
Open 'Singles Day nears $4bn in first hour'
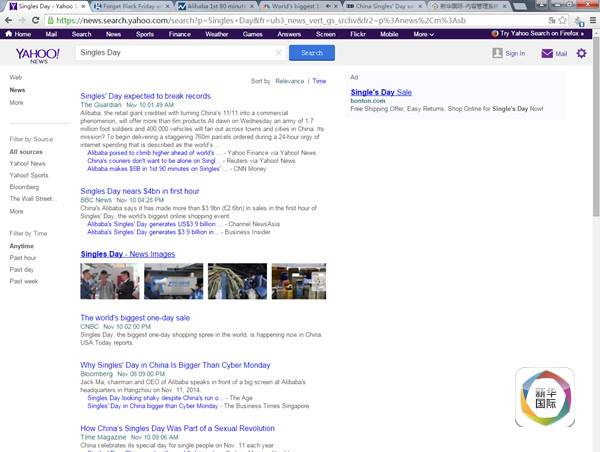pos(139,190)
